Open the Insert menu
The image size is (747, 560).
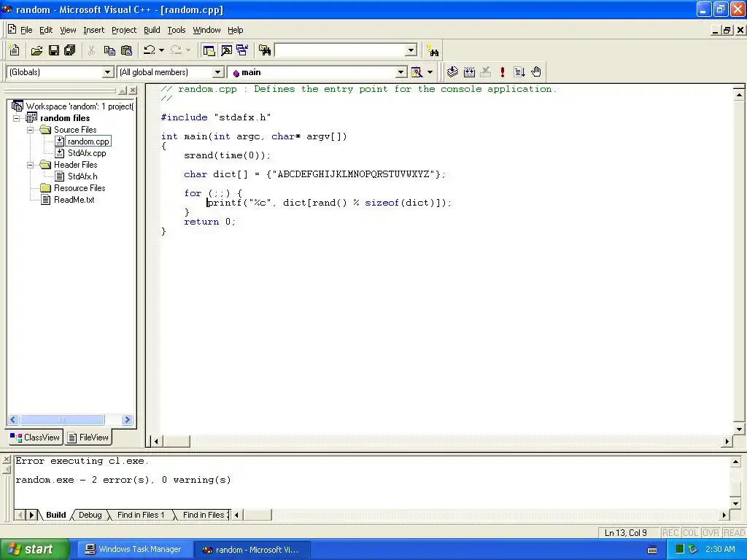tap(93, 30)
